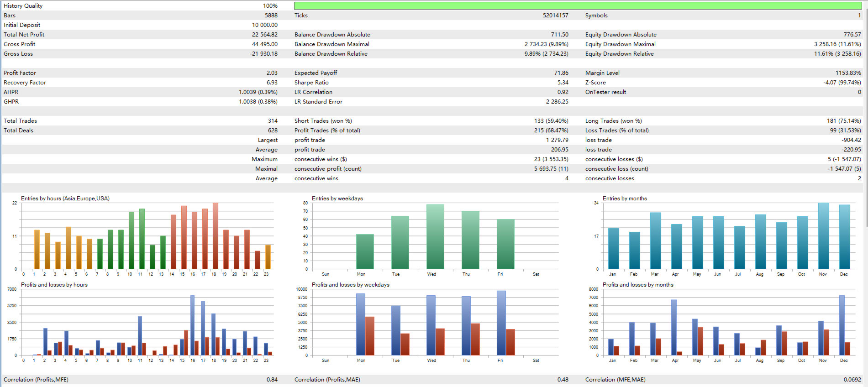Click the Dec bar in Entries by months
Viewport: 868px width, 387px height.
coord(845,237)
